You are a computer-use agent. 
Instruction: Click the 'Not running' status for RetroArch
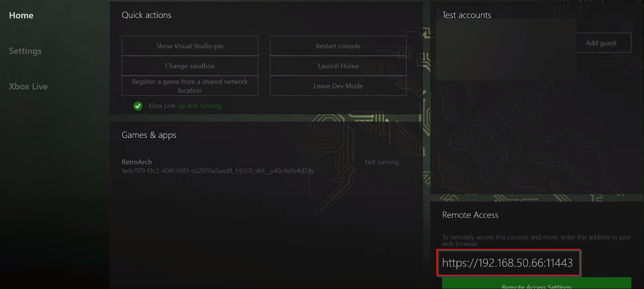pos(382,162)
